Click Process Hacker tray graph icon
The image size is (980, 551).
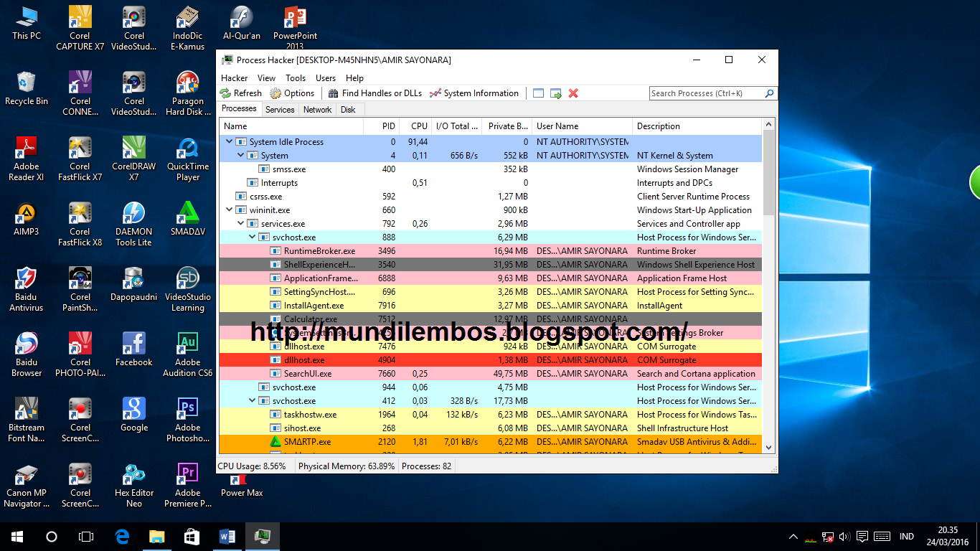[x=811, y=537]
